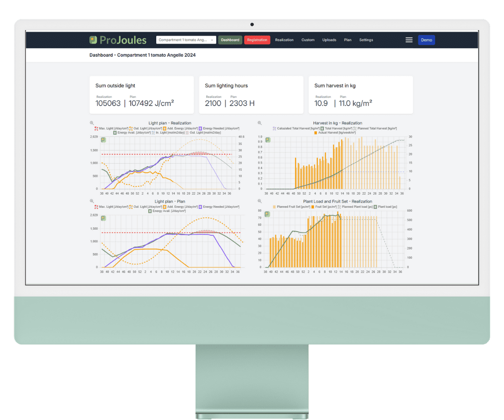Open the hamburger menu icon

coord(409,40)
